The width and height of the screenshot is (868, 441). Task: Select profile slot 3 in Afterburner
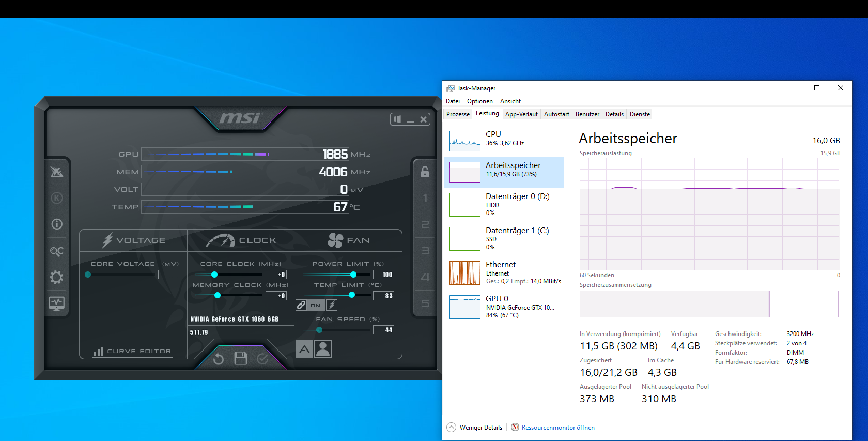[425, 251]
